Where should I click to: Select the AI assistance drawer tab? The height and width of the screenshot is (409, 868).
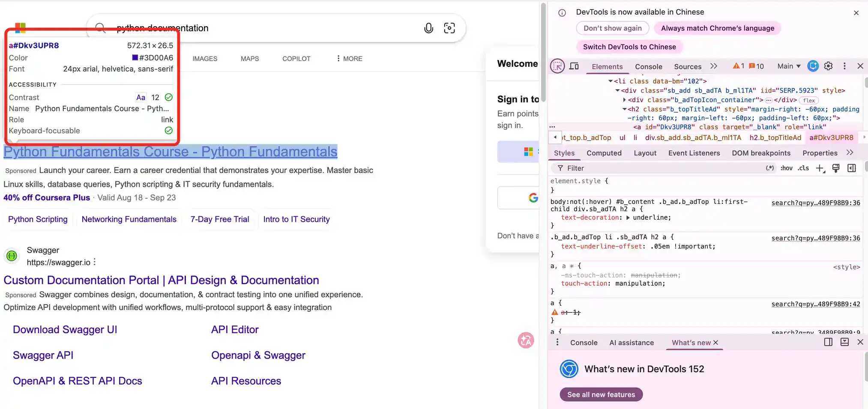(632, 343)
